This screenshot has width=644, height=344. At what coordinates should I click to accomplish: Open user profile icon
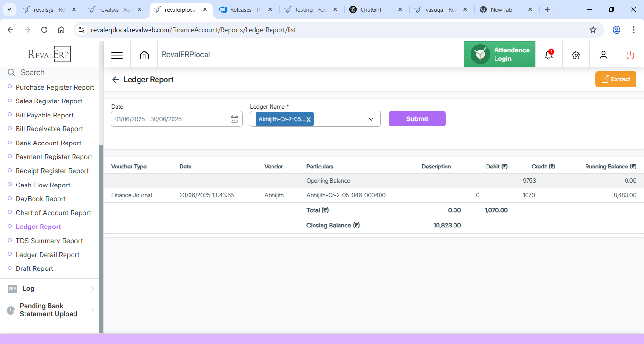[603, 55]
